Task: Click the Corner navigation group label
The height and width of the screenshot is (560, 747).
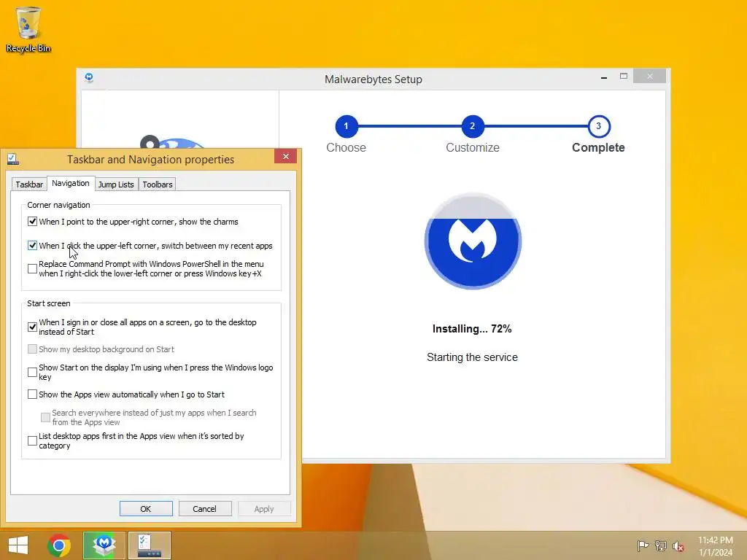Action: pyautogui.click(x=58, y=205)
